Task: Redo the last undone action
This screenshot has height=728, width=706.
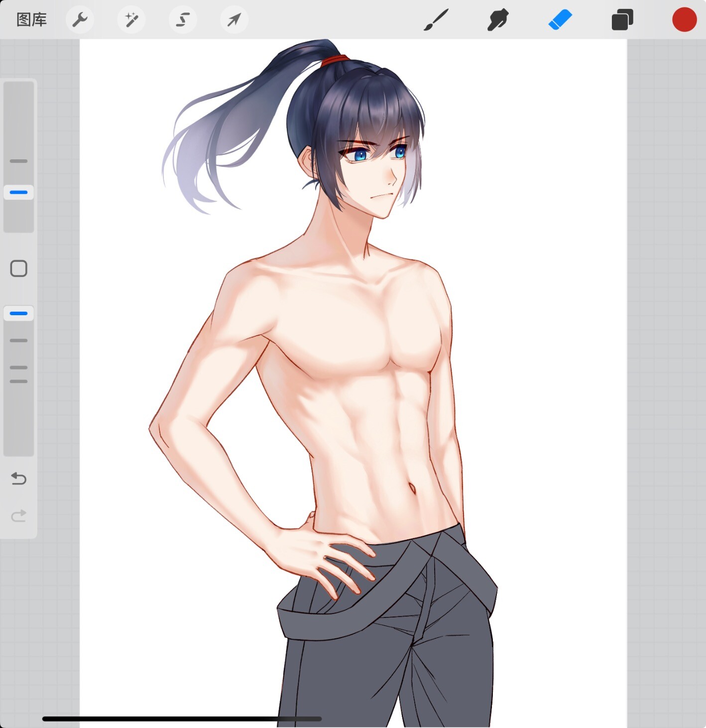Action: click(x=18, y=516)
